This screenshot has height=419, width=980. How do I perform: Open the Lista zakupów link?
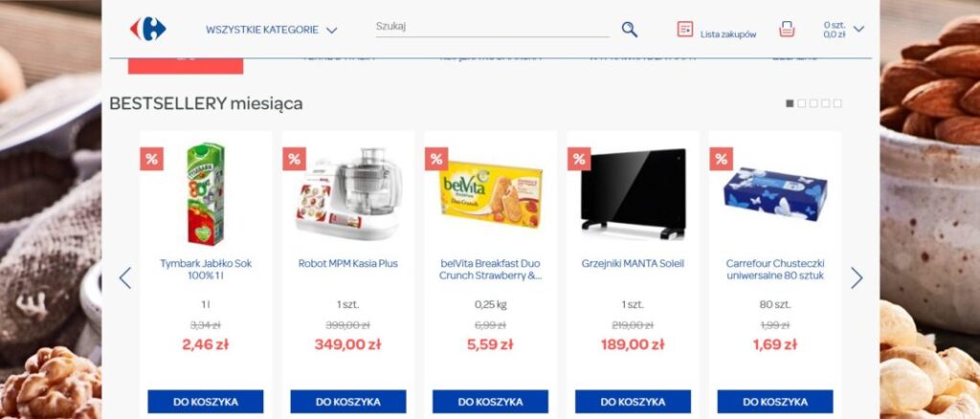pos(728,34)
